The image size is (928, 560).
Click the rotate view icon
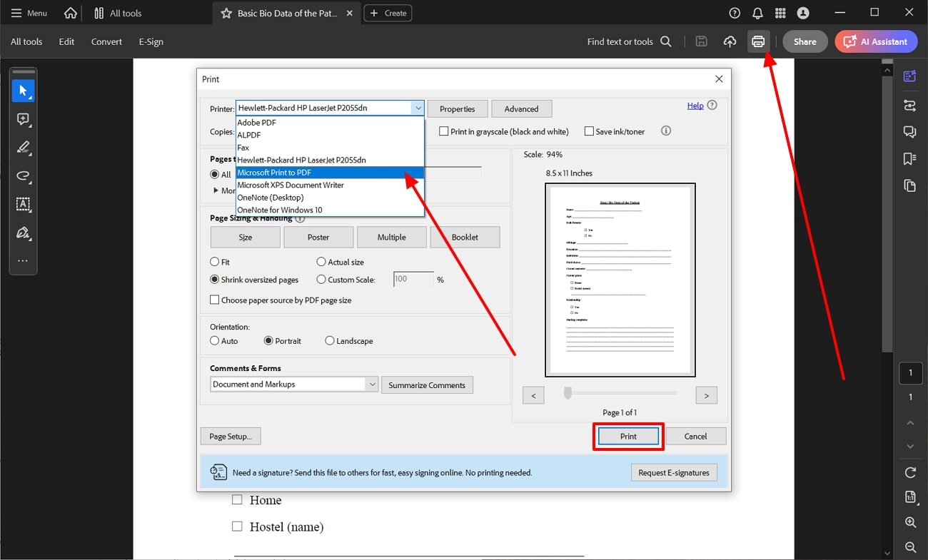pos(910,472)
